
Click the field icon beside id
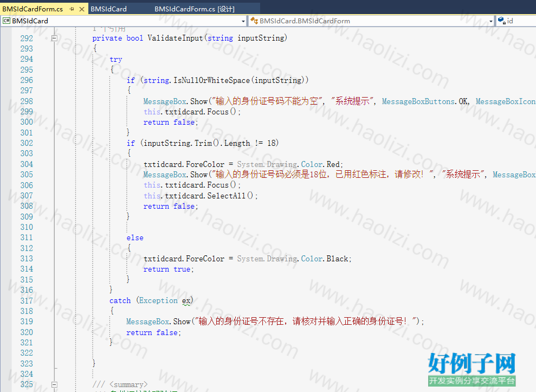coord(501,21)
